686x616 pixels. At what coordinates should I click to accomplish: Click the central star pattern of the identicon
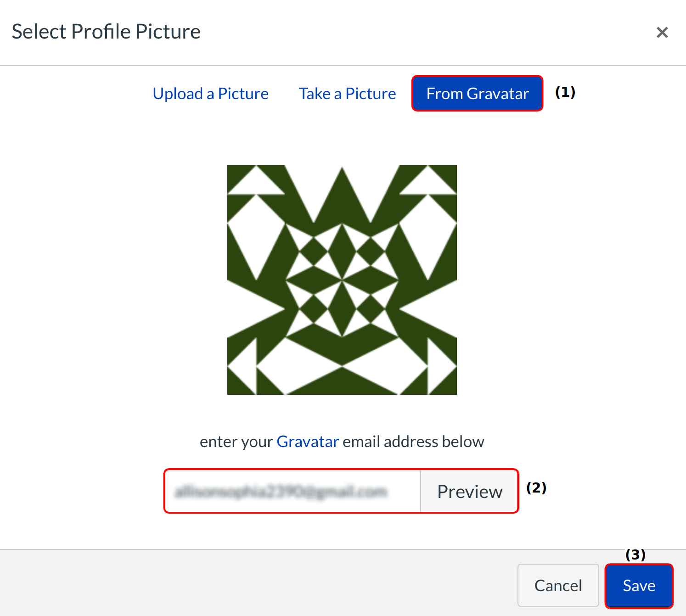pyautogui.click(x=342, y=279)
